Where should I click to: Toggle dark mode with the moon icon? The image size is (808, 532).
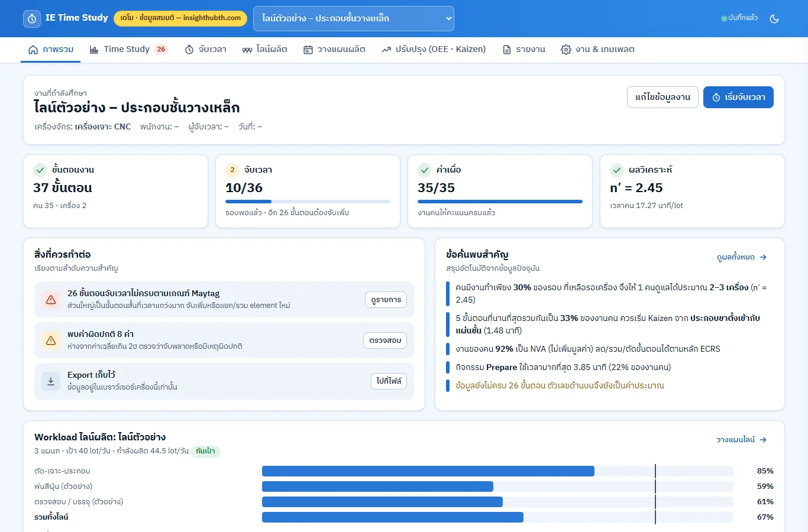774,18
